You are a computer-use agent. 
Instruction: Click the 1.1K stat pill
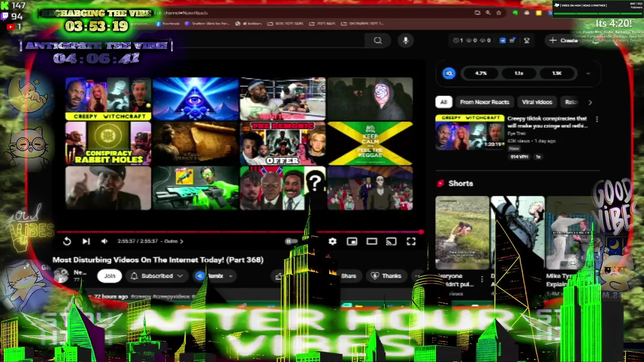coord(556,73)
